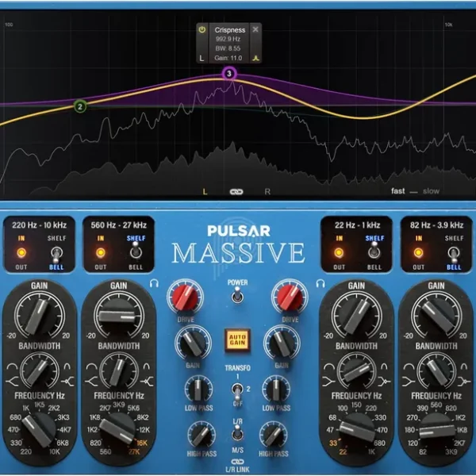Click the right HIGH PASS knob
476x476 pixels.
click(274, 435)
